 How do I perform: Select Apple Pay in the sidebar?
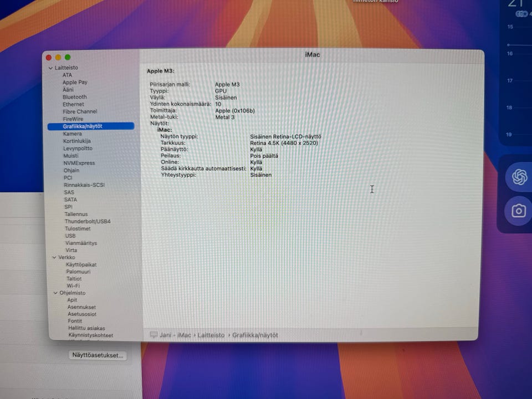pyautogui.click(x=75, y=82)
